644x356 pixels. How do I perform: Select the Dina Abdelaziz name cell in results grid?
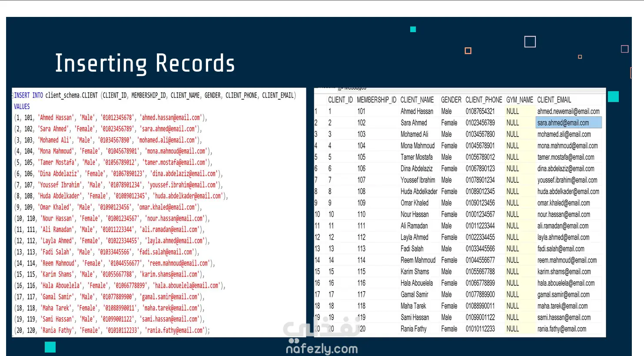tap(416, 168)
